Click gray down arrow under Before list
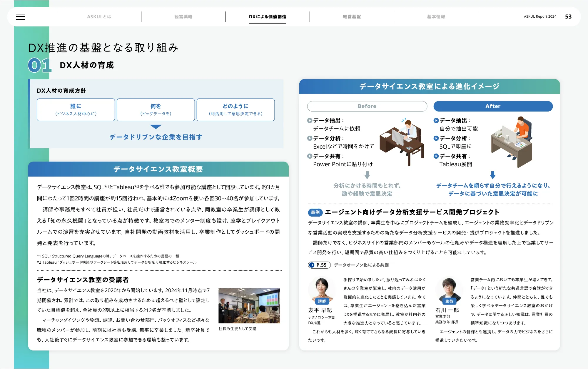This screenshot has height=369, width=588. coord(367,175)
